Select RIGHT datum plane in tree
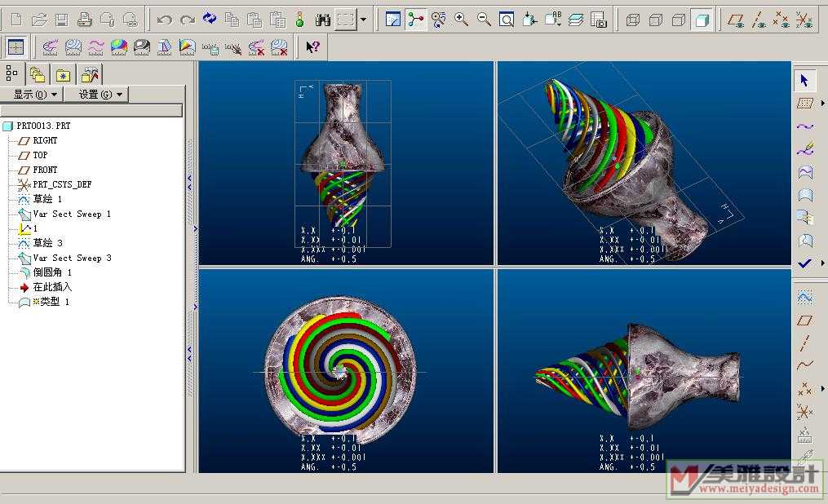The image size is (828, 504). point(44,140)
